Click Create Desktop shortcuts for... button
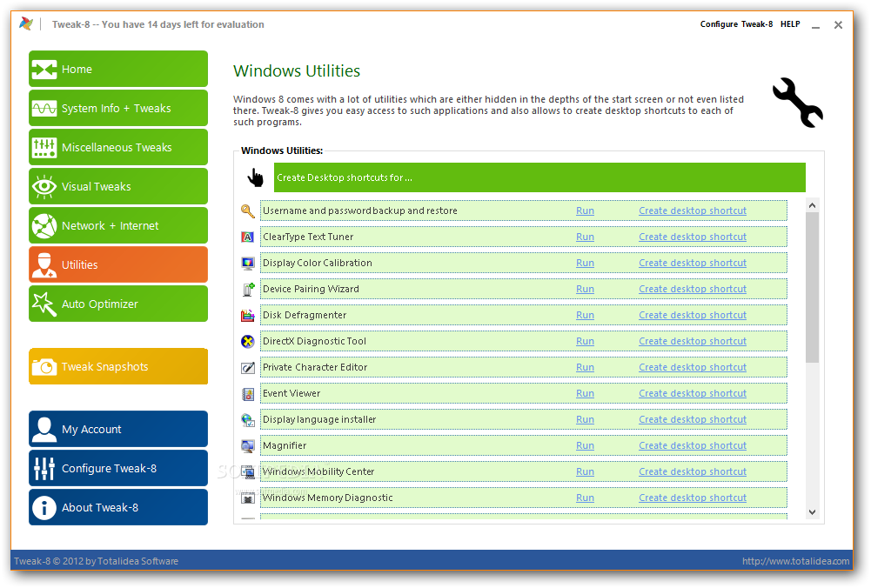The height and width of the screenshot is (588, 871). (539, 177)
